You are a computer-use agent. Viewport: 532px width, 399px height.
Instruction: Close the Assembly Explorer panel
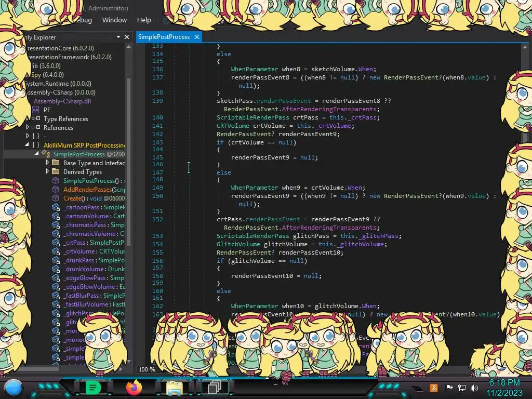pos(127,37)
